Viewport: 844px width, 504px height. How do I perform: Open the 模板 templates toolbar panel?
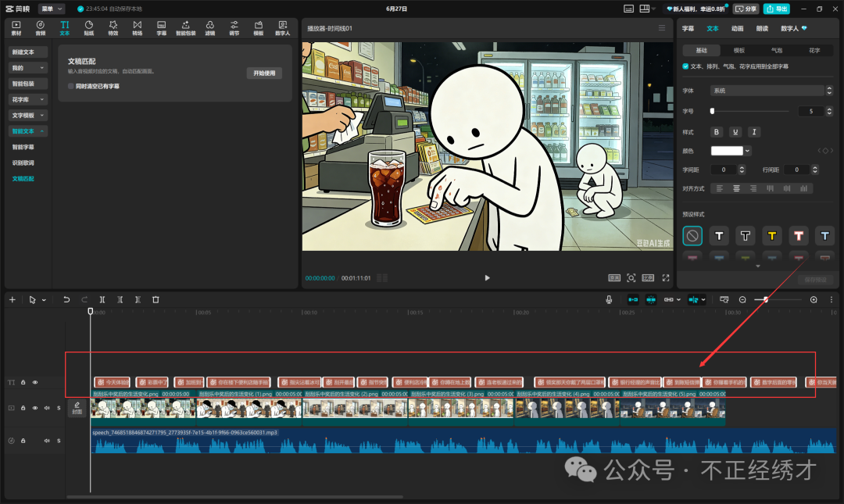click(x=259, y=28)
